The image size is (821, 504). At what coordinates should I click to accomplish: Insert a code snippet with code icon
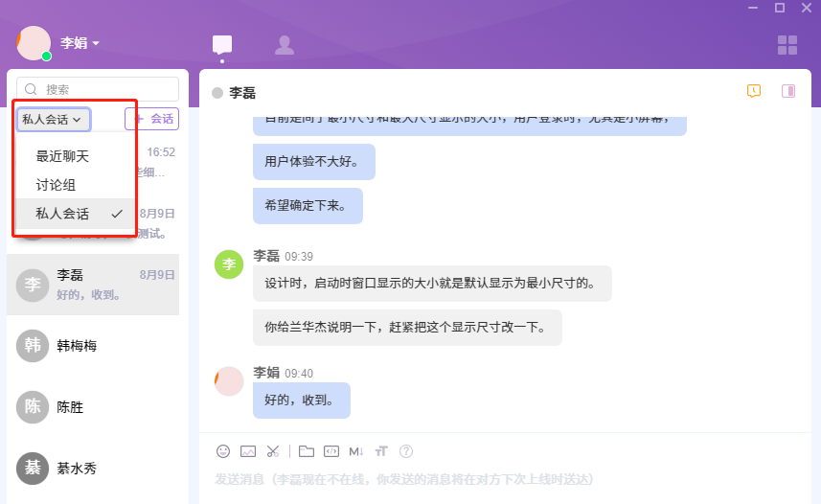[331, 451]
